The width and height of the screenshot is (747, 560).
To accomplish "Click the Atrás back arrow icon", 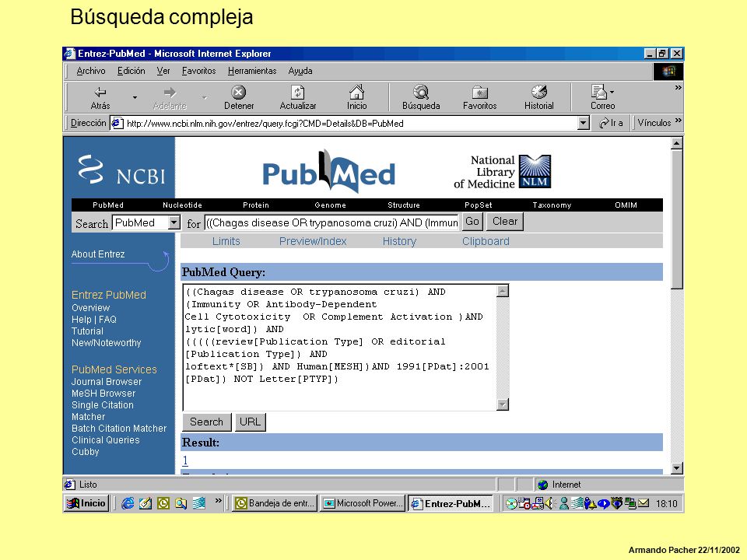I will click(x=100, y=93).
